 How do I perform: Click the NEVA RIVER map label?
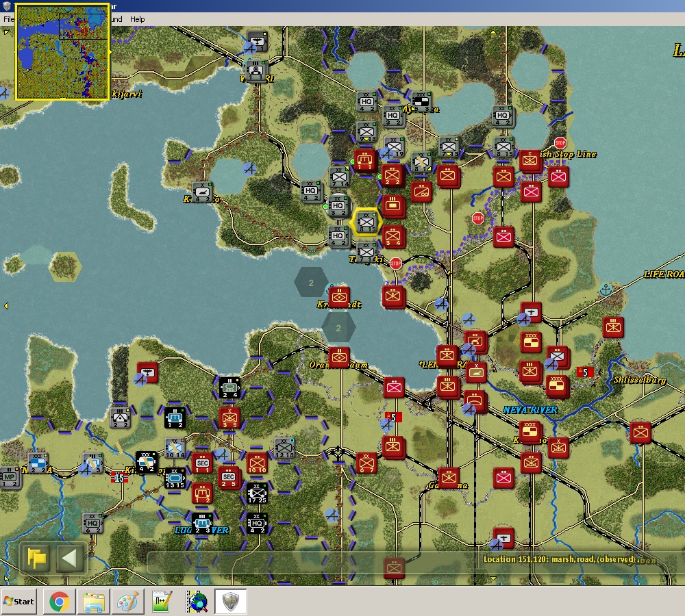(x=530, y=409)
